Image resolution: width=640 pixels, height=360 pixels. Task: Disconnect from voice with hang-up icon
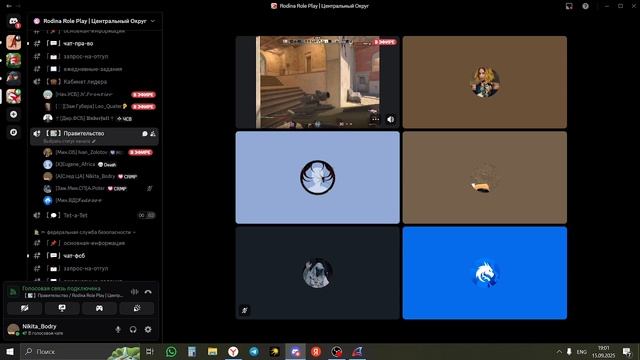(x=148, y=292)
